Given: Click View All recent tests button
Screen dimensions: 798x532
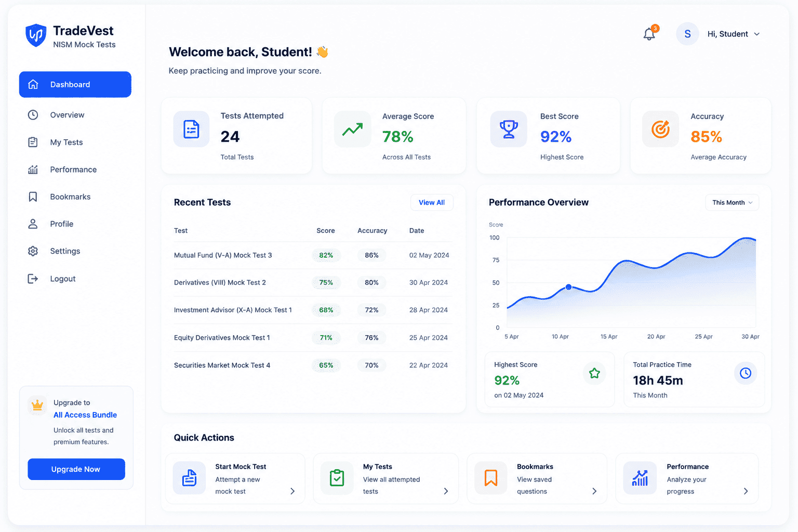Looking at the screenshot, I should 432,203.
